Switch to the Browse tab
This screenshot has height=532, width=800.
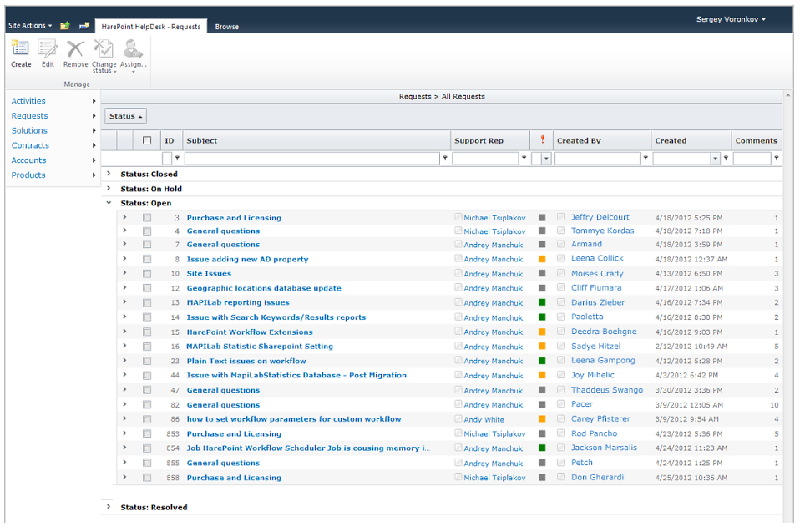(x=227, y=27)
